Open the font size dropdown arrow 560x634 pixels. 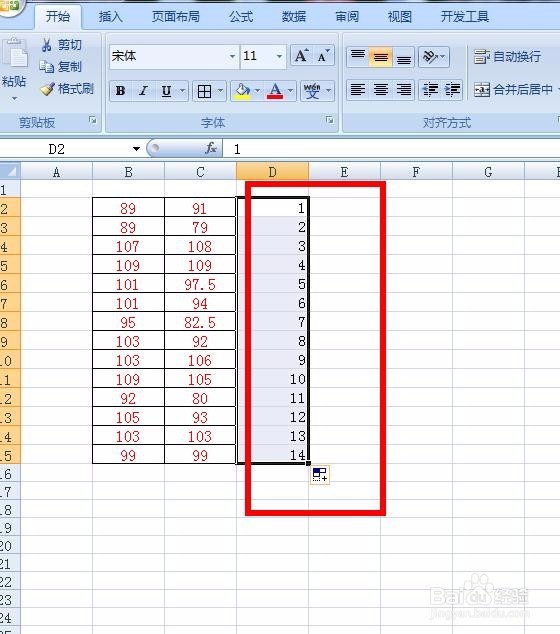279,56
